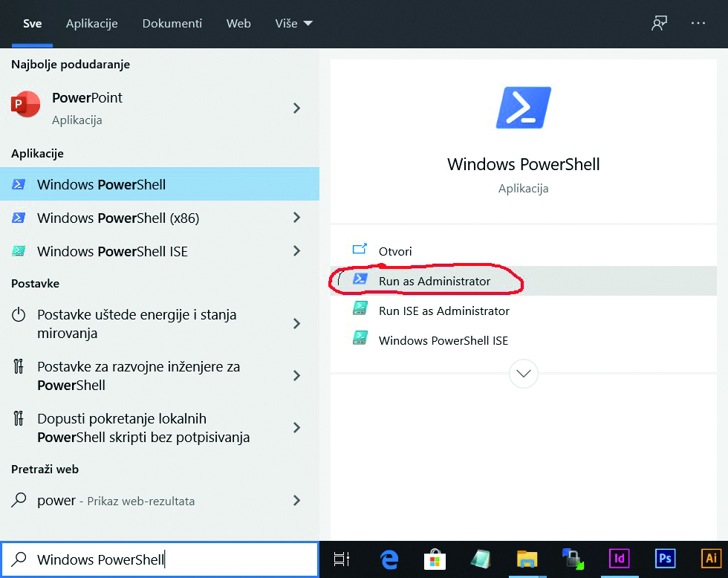Switch to the Aplikacije tab
This screenshot has height=578, width=728.
(92, 24)
